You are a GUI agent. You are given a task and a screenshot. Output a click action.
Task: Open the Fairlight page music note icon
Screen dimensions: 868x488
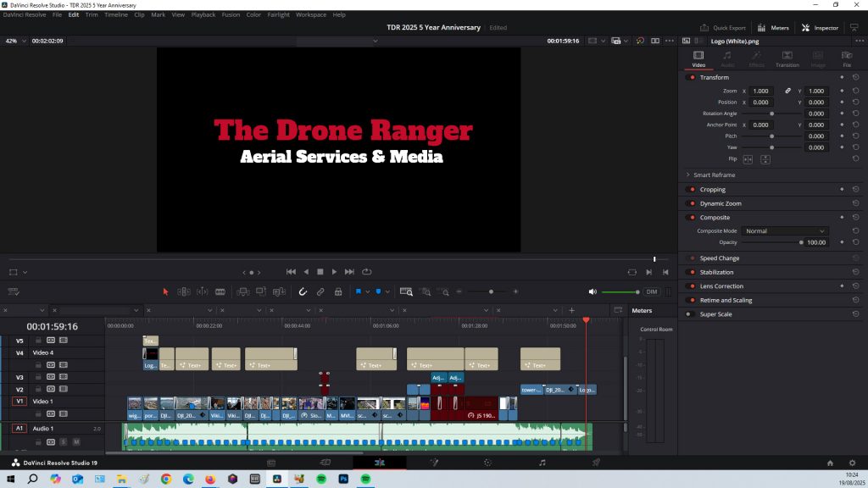542,463
